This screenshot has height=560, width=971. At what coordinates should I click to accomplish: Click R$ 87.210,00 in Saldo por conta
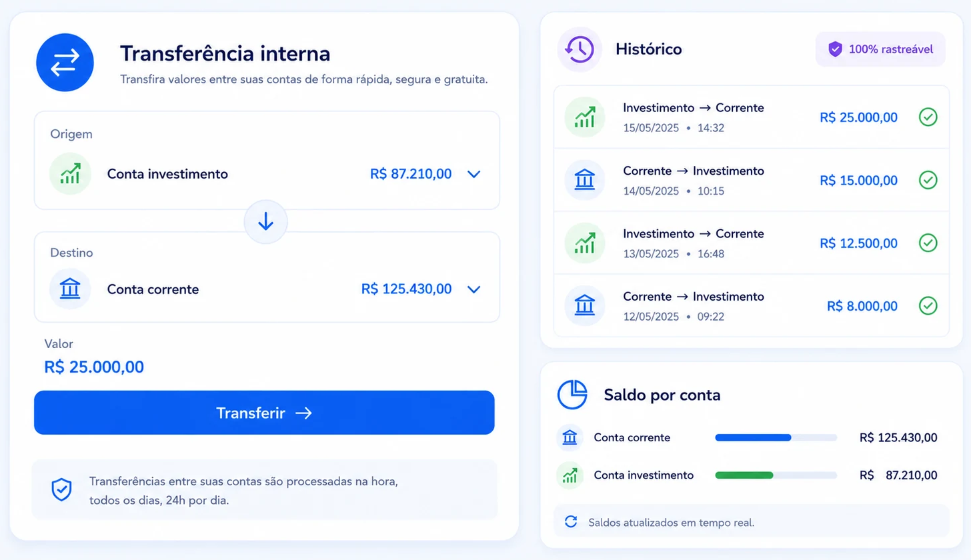pyautogui.click(x=899, y=475)
